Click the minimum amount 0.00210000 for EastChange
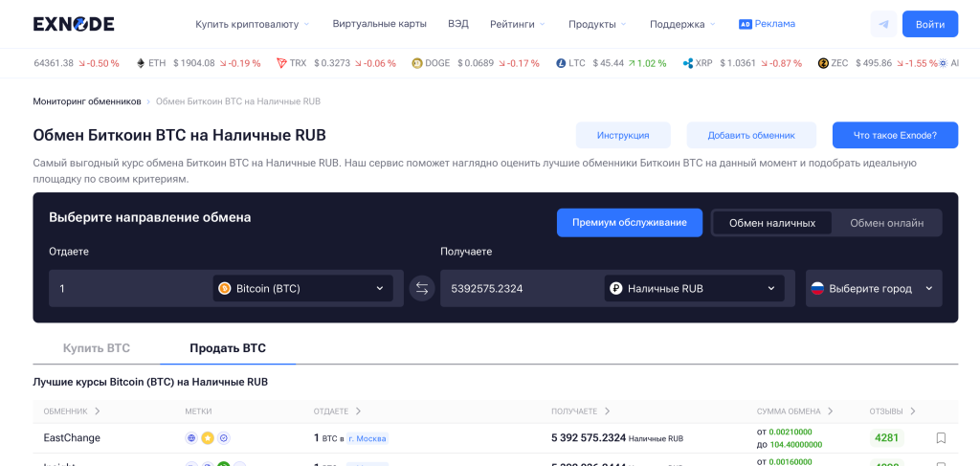The height and width of the screenshot is (466, 980). click(790, 432)
